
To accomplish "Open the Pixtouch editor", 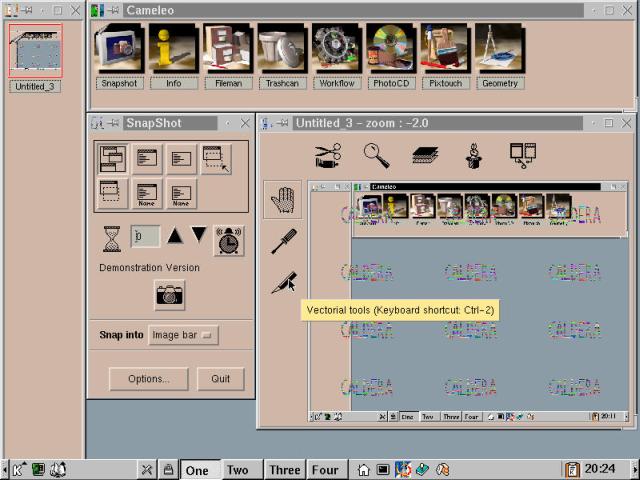I will click(x=444, y=50).
